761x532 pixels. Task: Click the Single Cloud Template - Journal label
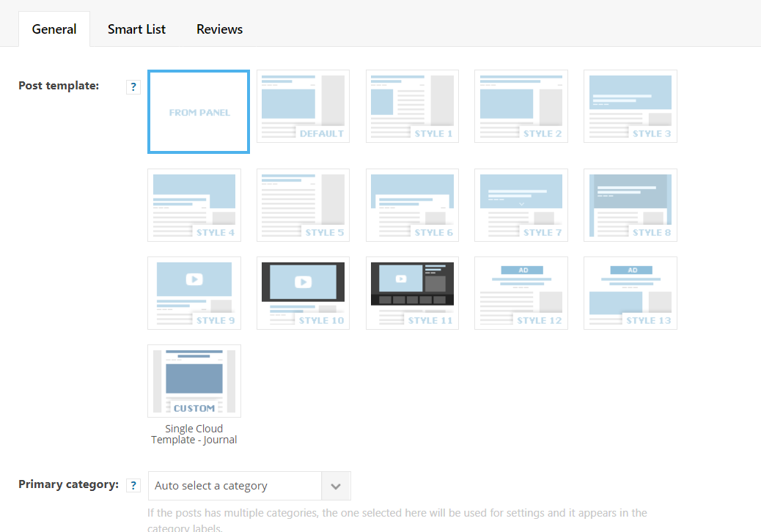(194, 434)
